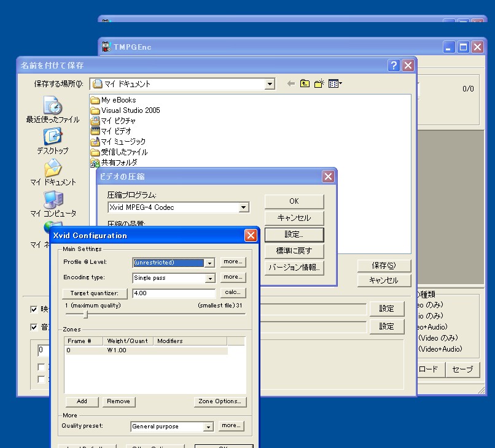Click the numeric field showing 0 in save dialog
This screenshot has width=495, height=448.
coord(44,350)
